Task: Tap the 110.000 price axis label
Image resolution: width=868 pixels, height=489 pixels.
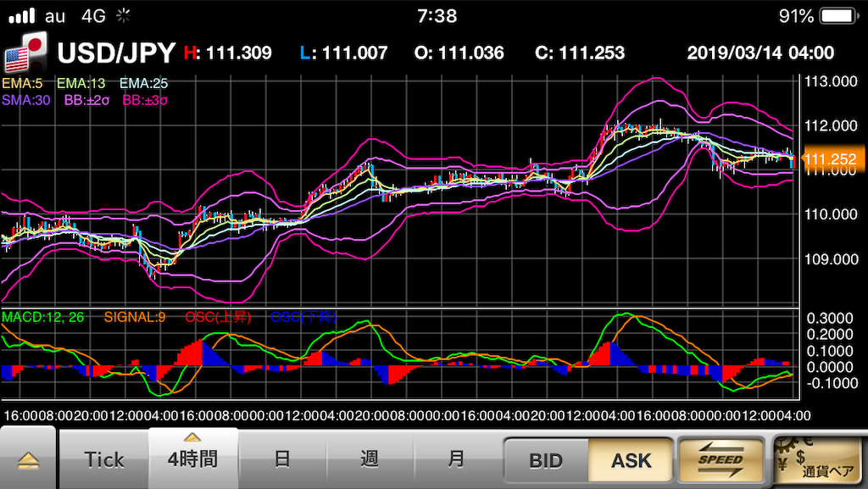Action: click(831, 214)
